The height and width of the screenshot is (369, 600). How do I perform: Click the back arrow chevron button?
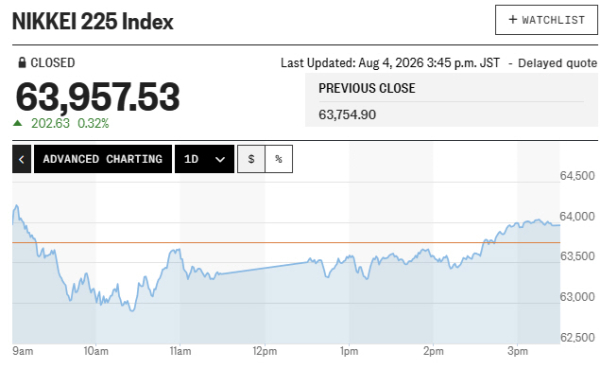[21, 159]
